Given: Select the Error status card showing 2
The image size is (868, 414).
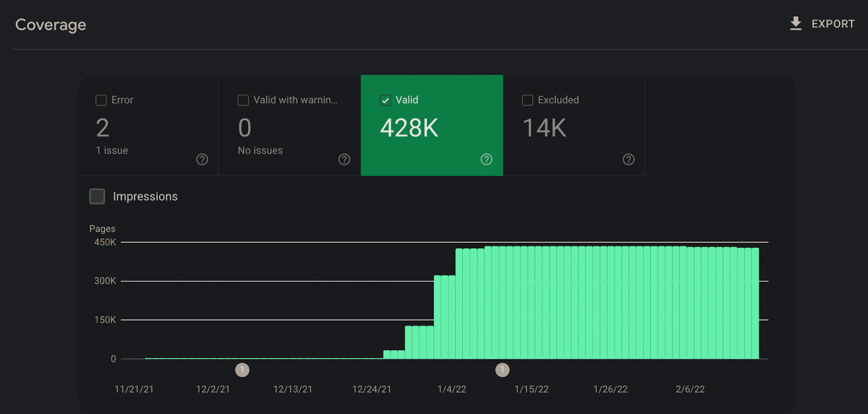Looking at the screenshot, I should tap(148, 125).
